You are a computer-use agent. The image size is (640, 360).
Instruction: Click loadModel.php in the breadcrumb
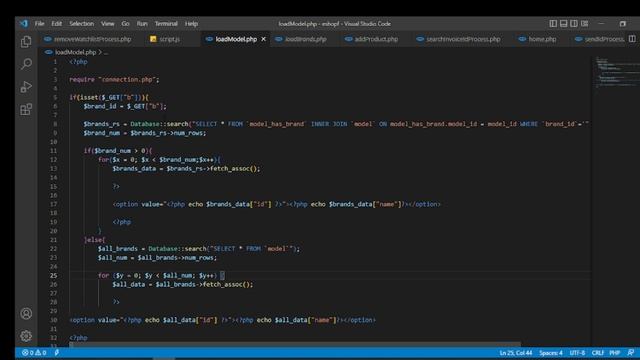click(x=76, y=52)
